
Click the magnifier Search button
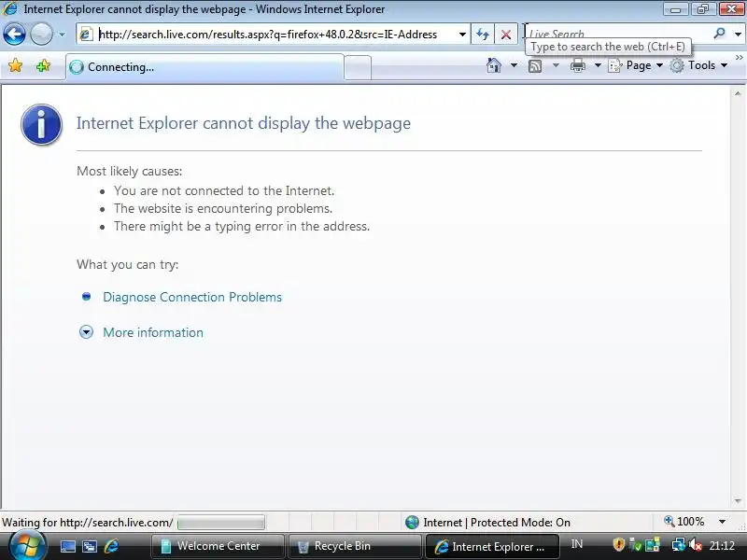click(x=719, y=33)
